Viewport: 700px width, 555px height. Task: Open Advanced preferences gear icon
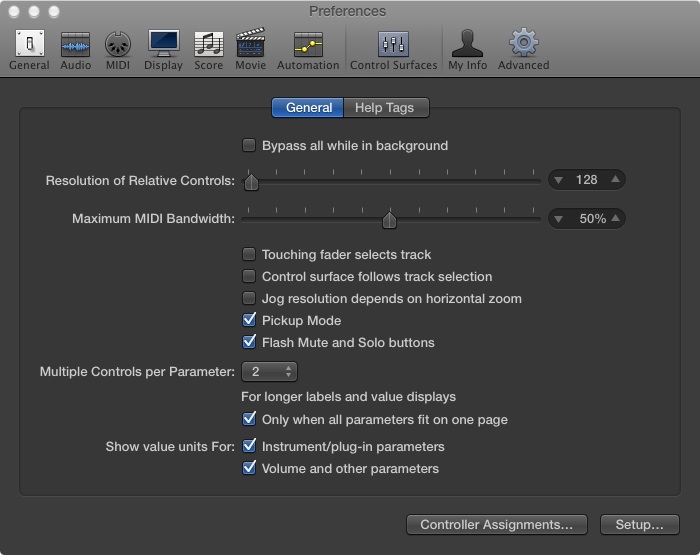(x=524, y=50)
